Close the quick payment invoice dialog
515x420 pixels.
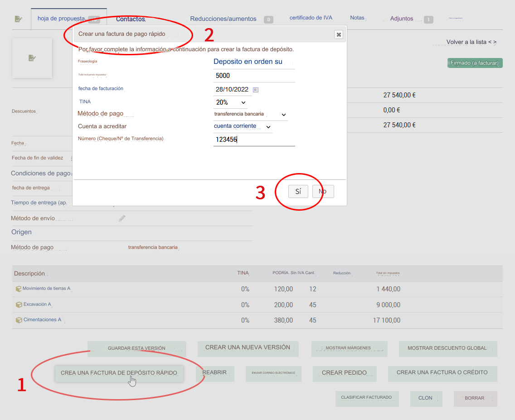[x=339, y=34]
